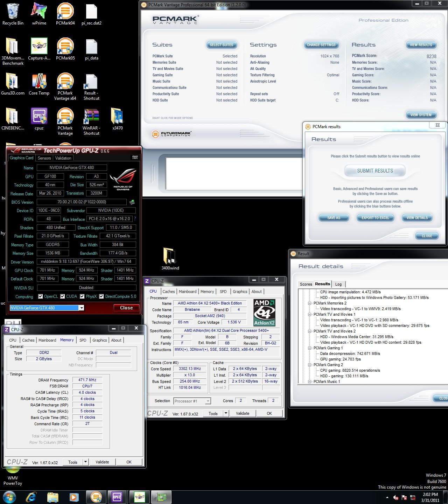448x504 pixels.
Task: Click the SELECT SUITES button
Action: [221, 45]
